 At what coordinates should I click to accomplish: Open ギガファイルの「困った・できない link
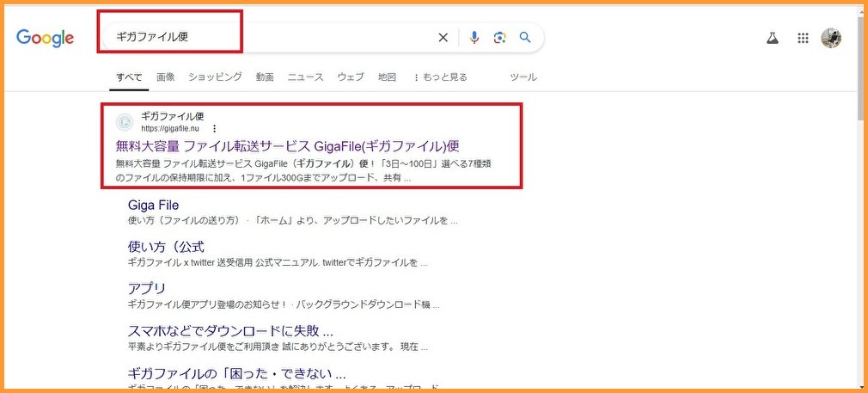coord(237,372)
